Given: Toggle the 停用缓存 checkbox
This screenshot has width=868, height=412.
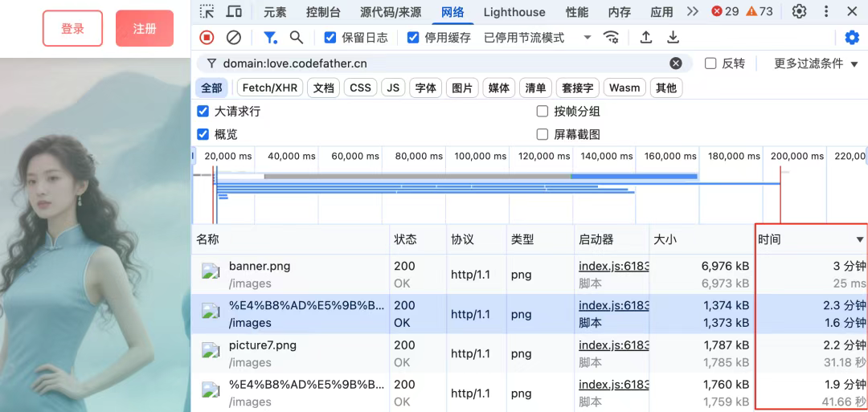Looking at the screenshot, I should point(413,38).
